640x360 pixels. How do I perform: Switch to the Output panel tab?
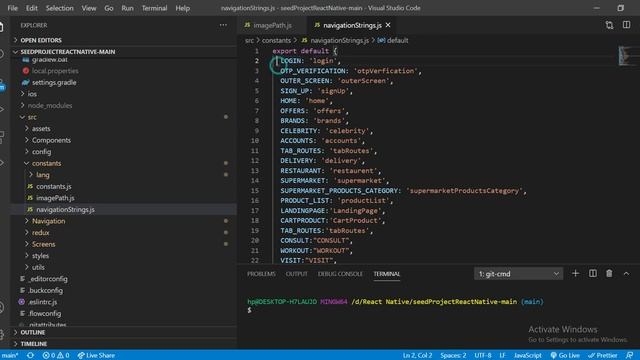coord(297,274)
